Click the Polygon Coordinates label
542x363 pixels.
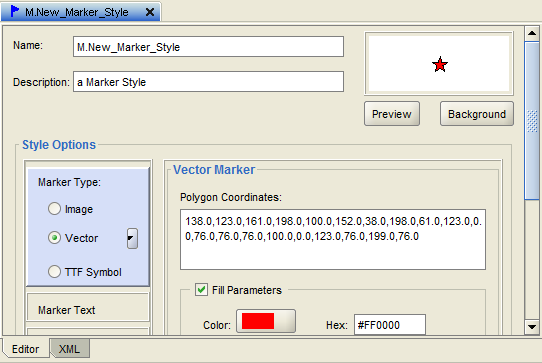point(231,197)
